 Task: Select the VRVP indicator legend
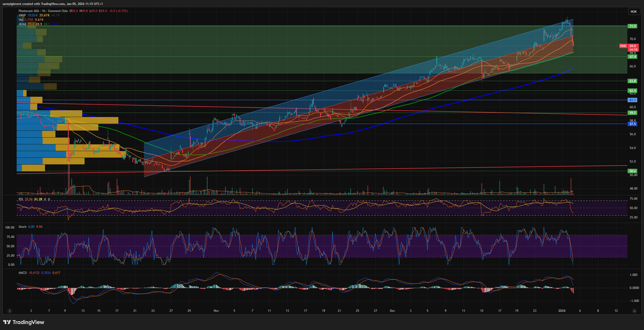[22, 15]
